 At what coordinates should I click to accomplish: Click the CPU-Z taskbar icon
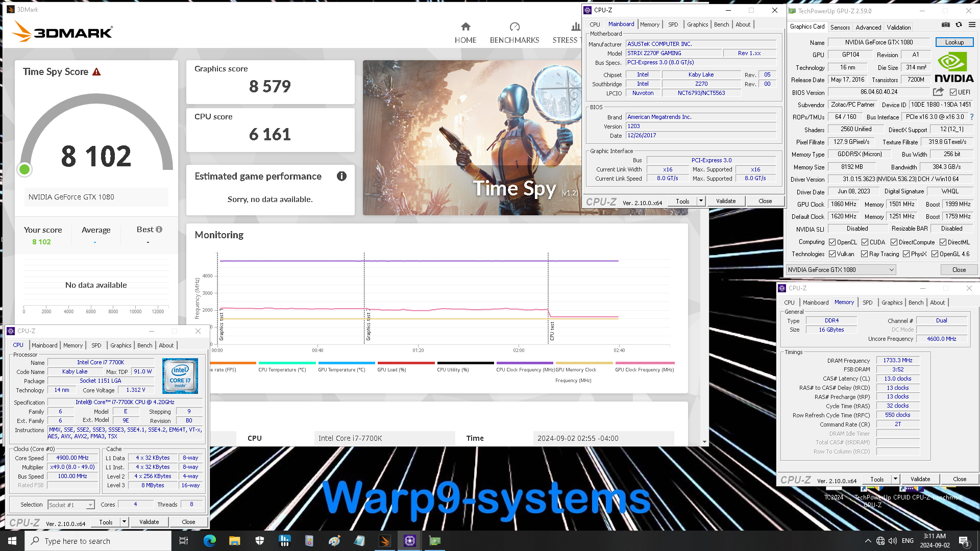[410, 541]
